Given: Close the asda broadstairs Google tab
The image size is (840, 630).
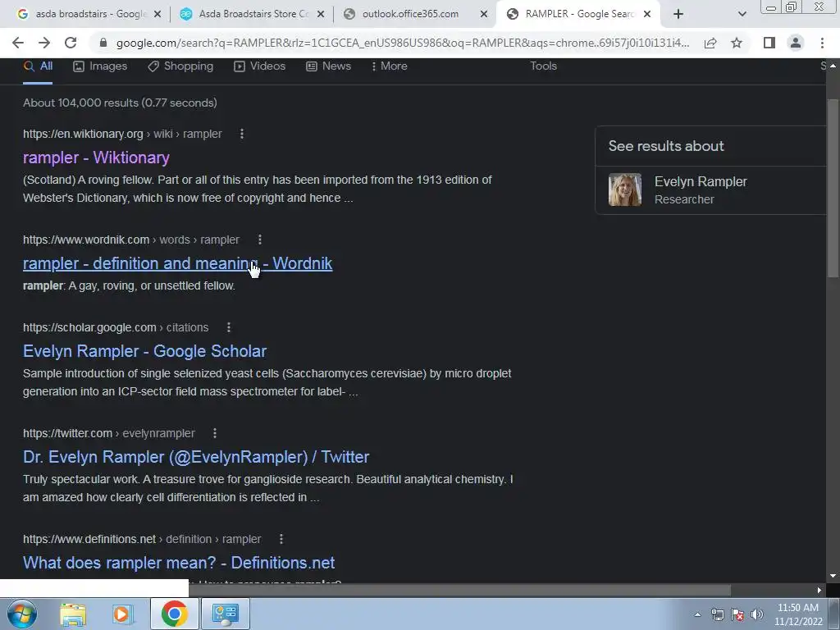Looking at the screenshot, I should click(x=157, y=15).
